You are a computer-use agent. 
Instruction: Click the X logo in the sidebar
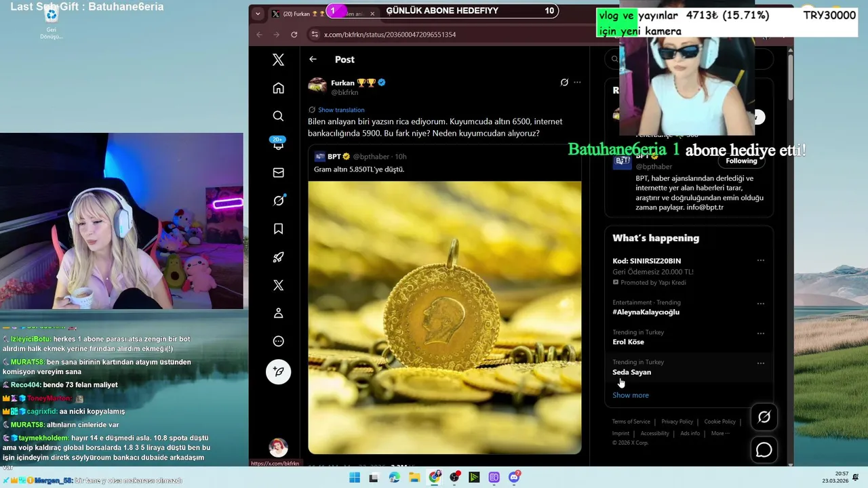(x=278, y=60)
